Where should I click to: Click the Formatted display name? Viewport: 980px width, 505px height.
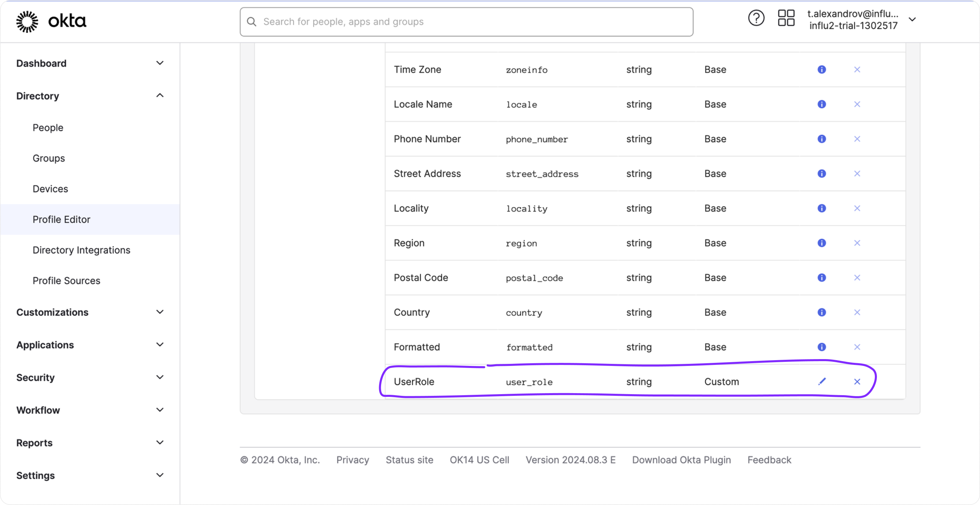pyautogui.click(x=416, y=347)
